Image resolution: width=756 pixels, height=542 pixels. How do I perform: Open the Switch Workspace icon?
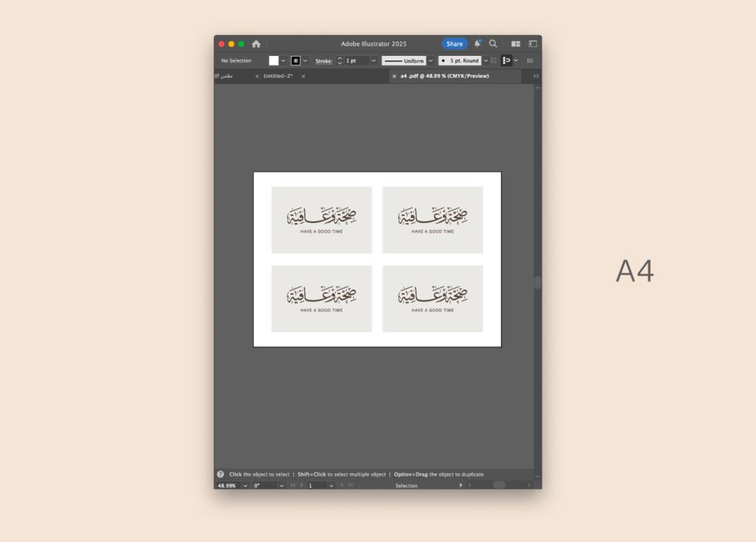pos(532,44)
